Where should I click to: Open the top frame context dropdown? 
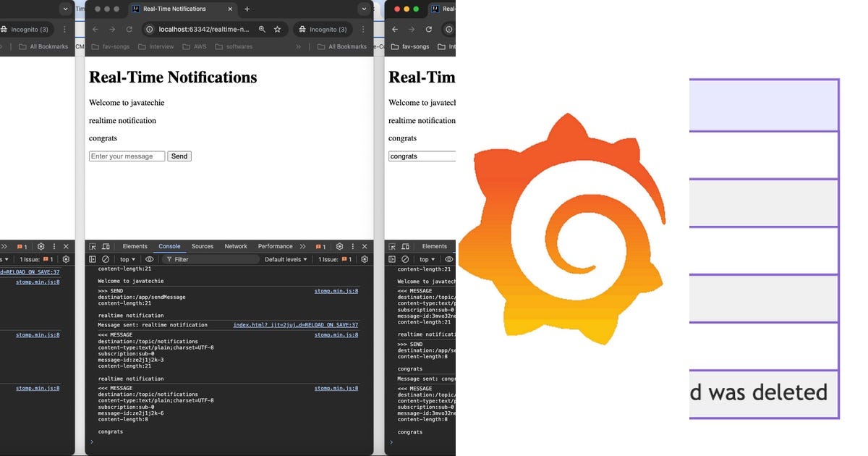(127, 258)
